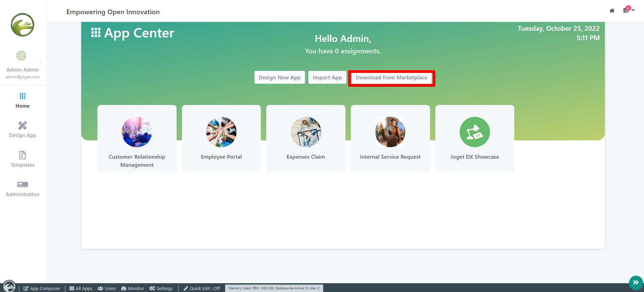This screenshot has width=644, height=292.
Task: Open the Employee Portal app
Action: [221, 139]
